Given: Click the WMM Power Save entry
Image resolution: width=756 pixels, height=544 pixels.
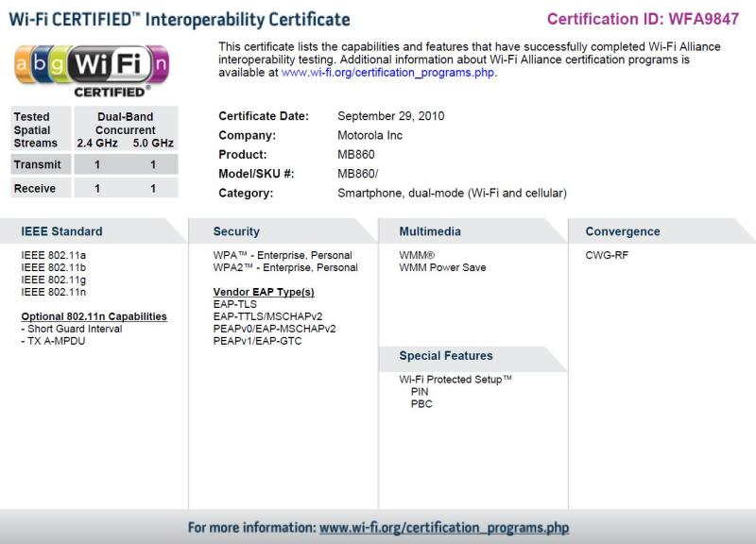Looking at the screenshot, I should [442, 267].
